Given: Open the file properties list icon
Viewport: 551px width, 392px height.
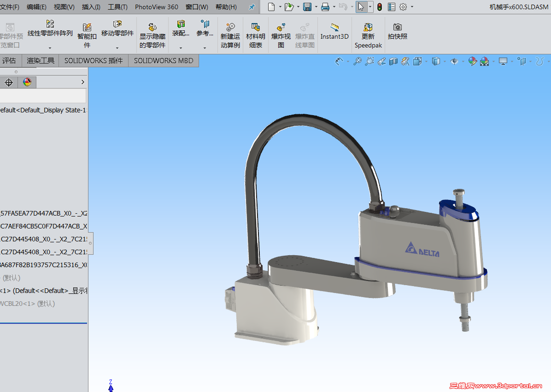Looking at the screenshot, I should 392,6.
